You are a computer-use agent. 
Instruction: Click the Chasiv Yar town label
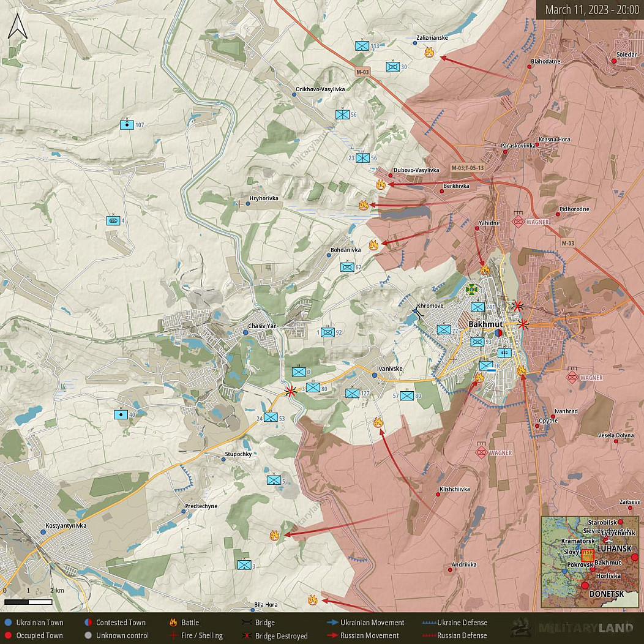262,326
